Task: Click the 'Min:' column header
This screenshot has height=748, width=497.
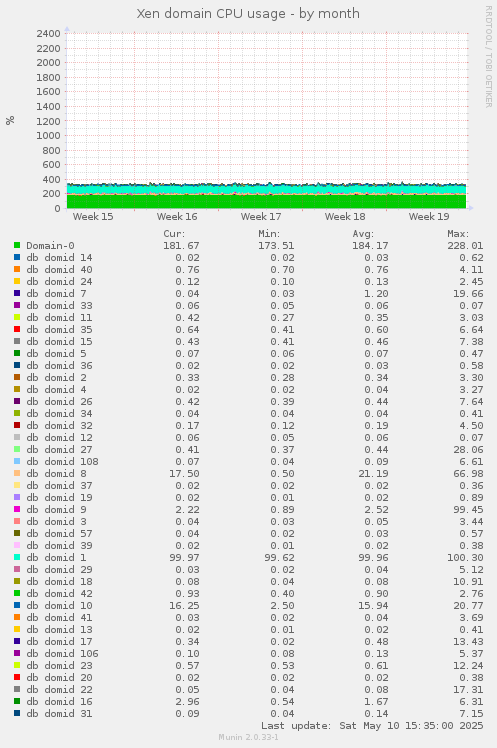Action: 269,234
